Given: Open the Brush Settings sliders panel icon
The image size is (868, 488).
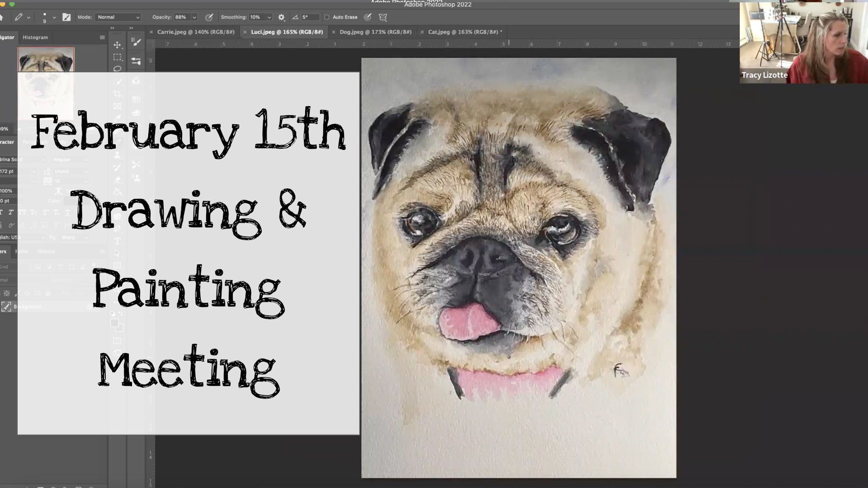Looking at the screenshot, I should (136, 61).
